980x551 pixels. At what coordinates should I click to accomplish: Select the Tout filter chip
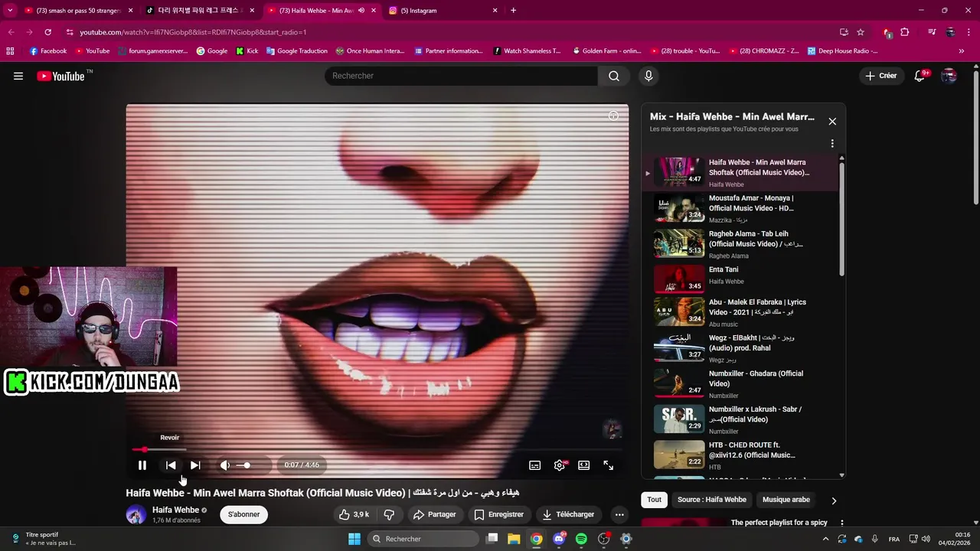coord(654,500)
